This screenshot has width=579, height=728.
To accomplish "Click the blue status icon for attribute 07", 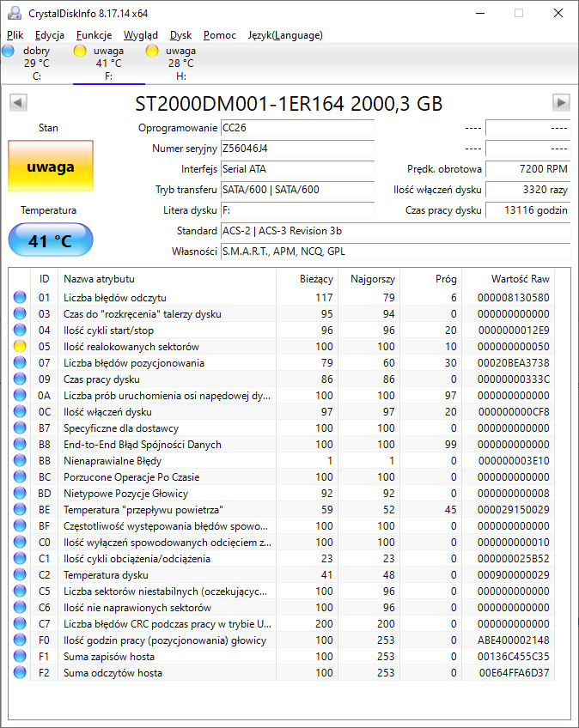I will tap(20, 362).
